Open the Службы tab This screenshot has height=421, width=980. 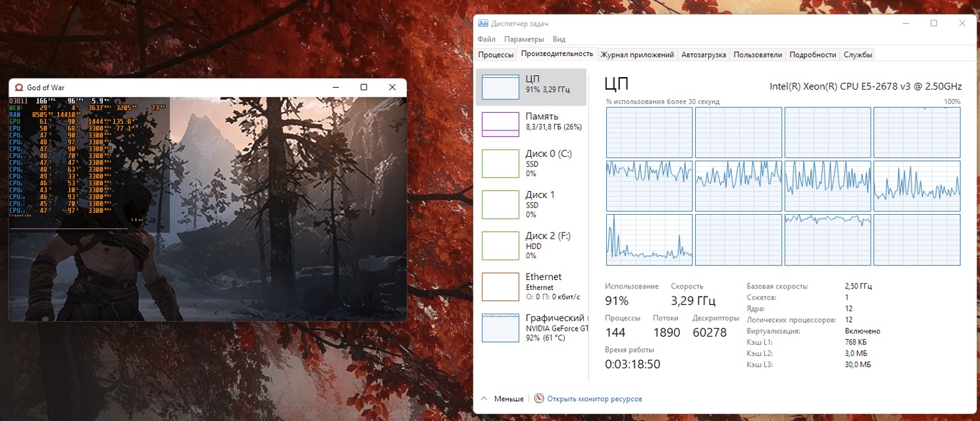pyautogui.click(x=858, y=55)
